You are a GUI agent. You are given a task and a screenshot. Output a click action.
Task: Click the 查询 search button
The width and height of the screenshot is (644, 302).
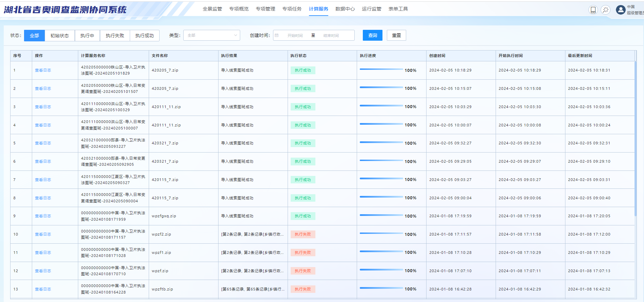(x=373, y=35)
